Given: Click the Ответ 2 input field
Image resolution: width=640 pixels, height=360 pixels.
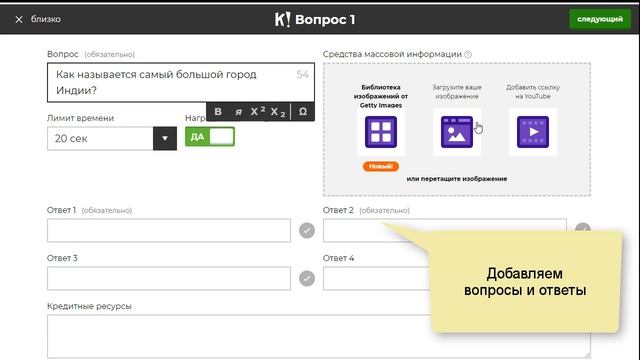Looking at the screenshot, I should (444, 230).
